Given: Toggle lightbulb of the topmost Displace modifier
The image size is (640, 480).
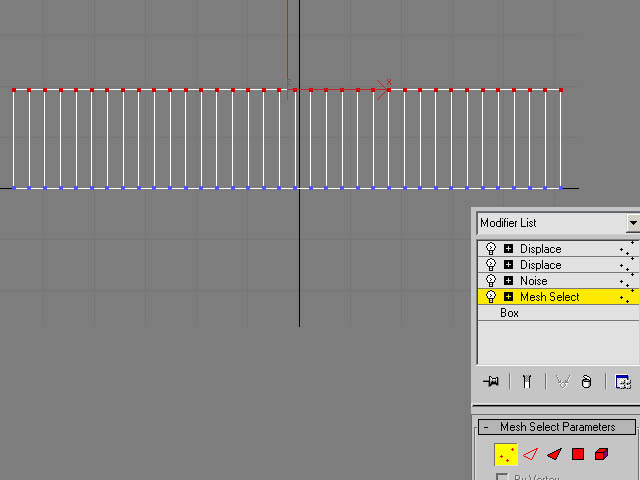Looking at the screenshot, I should pos(491,248).
